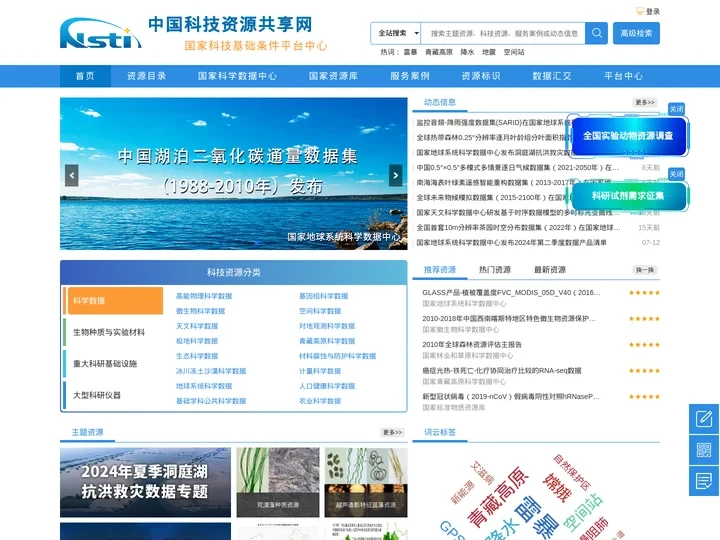Open 极地科学数据 link
The height and width of the screenshot is (540, 720).
pyautogui.click(x=197, y=341)
